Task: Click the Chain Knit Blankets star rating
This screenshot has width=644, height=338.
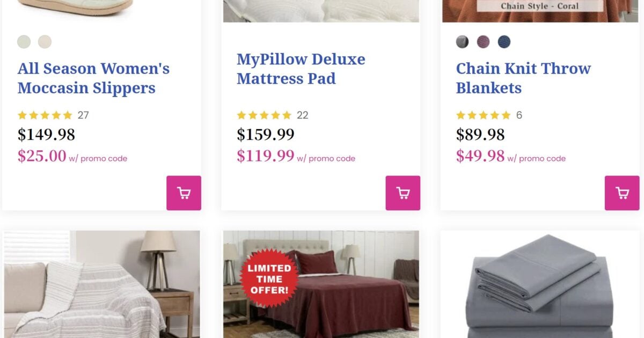Action: point(483,115)
